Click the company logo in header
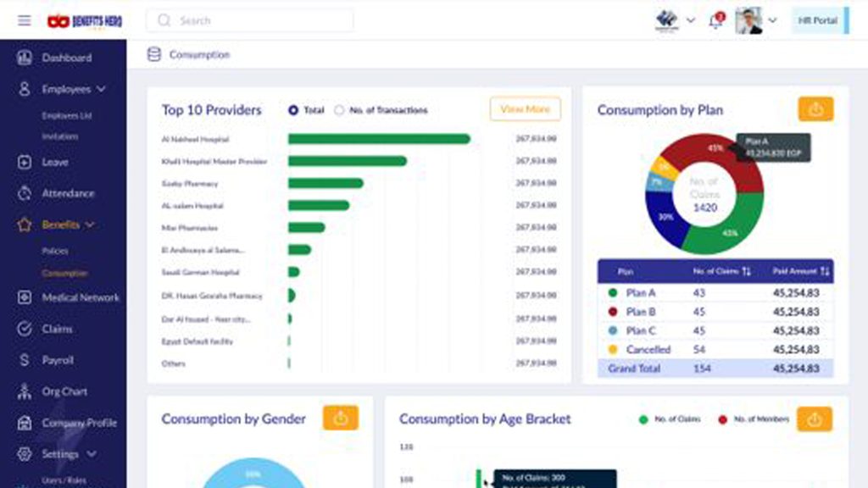Image resolution: width=868 pixels, height=488 pixels. (666, 20)
